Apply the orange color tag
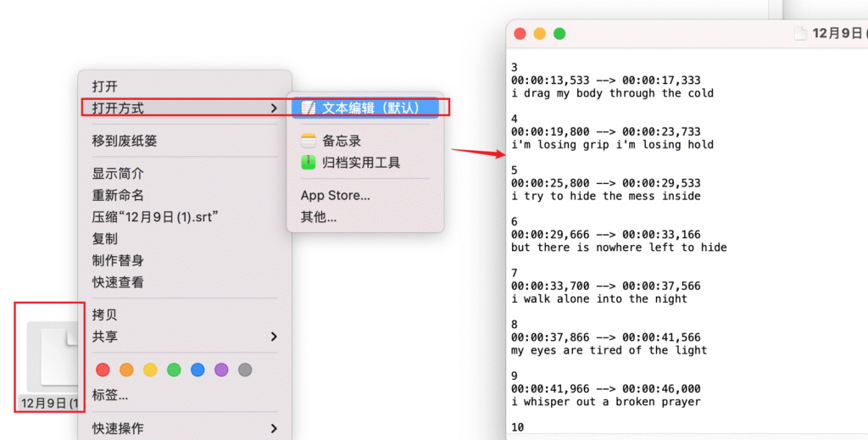This screenshot has height=440, width=868. click(x=126, y=370)
